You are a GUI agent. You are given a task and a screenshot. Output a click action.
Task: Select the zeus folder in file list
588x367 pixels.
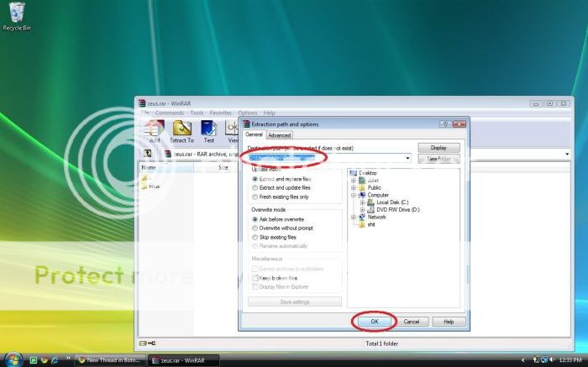153,187
